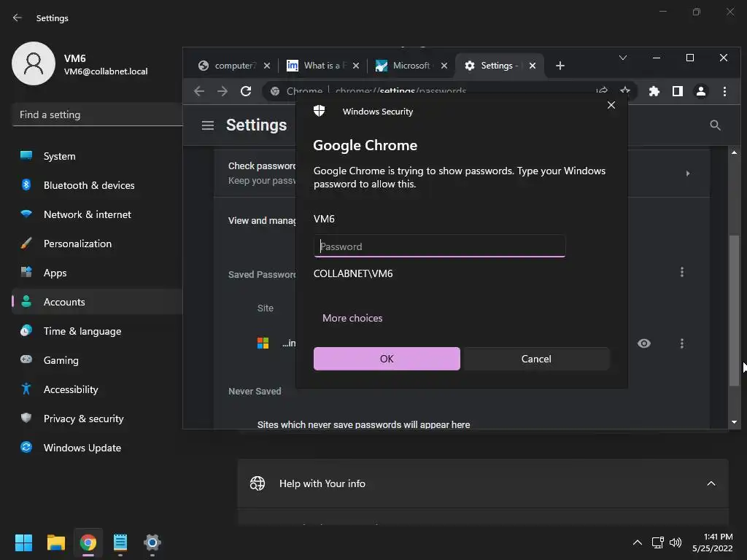Click Chrome settings vertical scrollbar thumb
This screenshot has height=560, width=747.
(x=734, y=311)
